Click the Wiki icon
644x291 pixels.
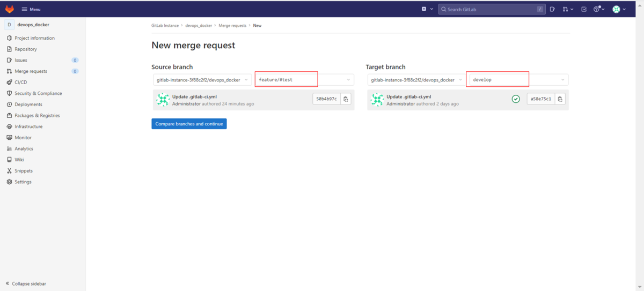[x=9, y=160]
